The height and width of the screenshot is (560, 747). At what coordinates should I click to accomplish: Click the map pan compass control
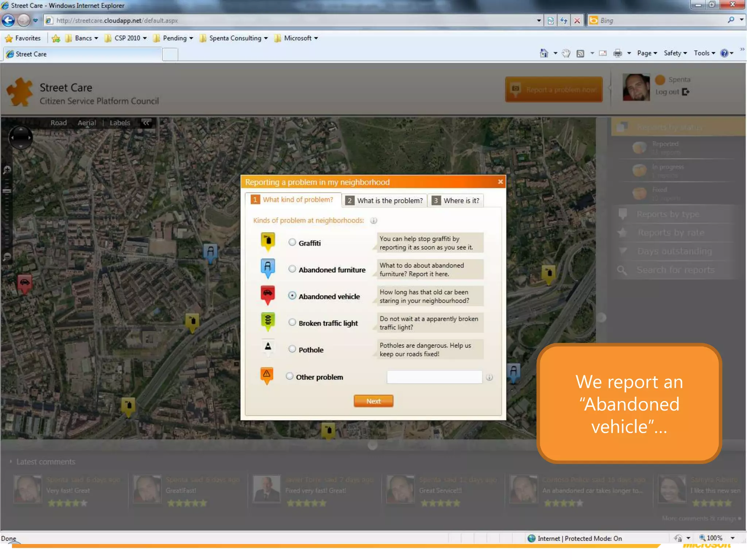point(21,137)
